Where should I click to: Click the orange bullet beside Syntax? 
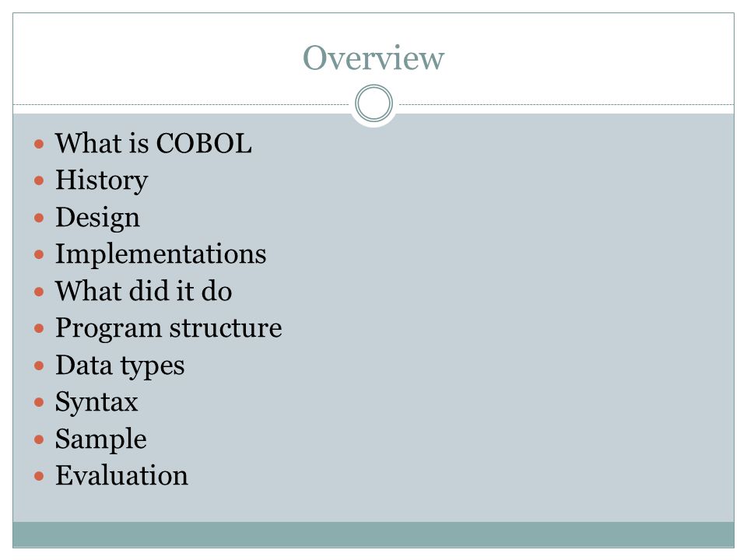point(39,403)
